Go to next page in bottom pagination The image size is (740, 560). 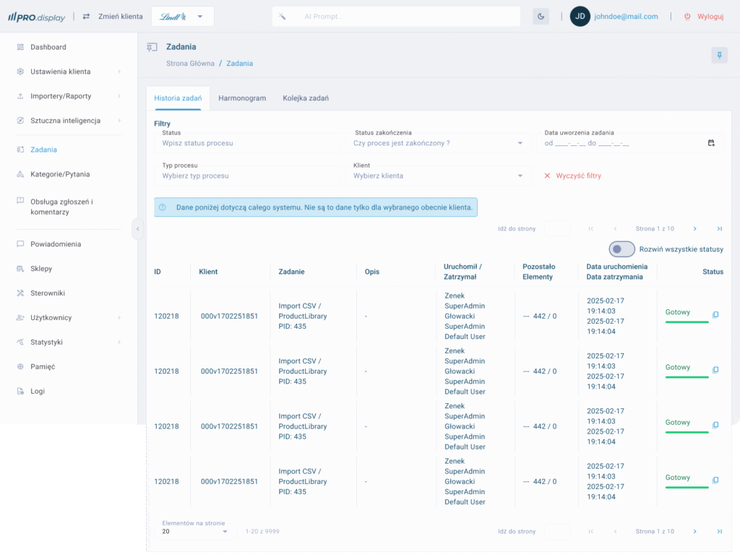click(x=694, y=532)
